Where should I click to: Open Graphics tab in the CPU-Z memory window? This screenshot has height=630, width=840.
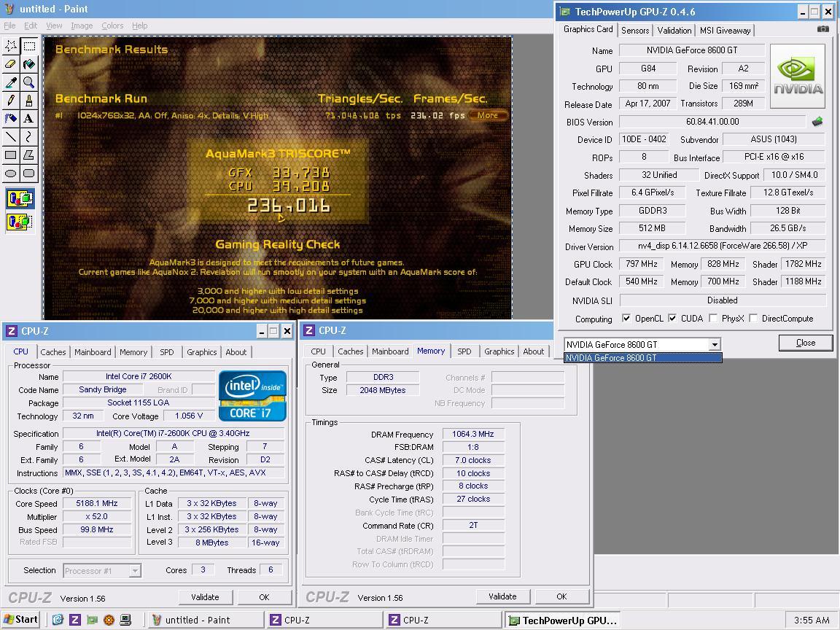coord(499,351)
